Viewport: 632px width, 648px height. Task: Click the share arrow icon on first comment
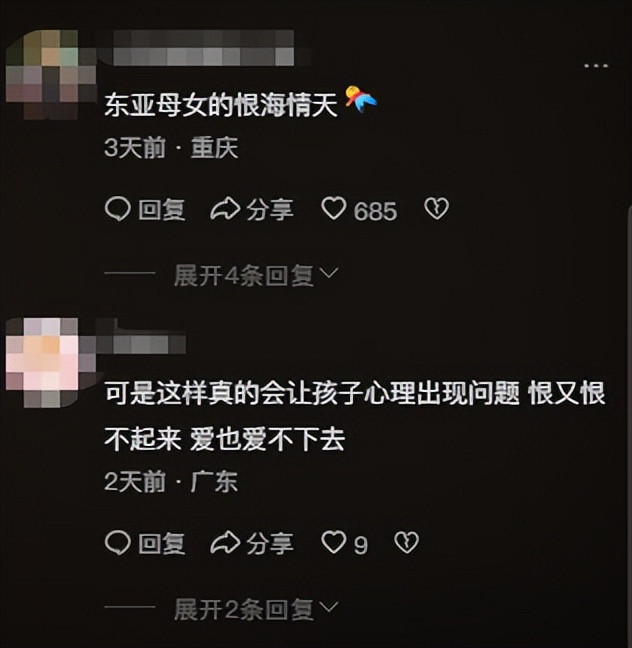225,209
